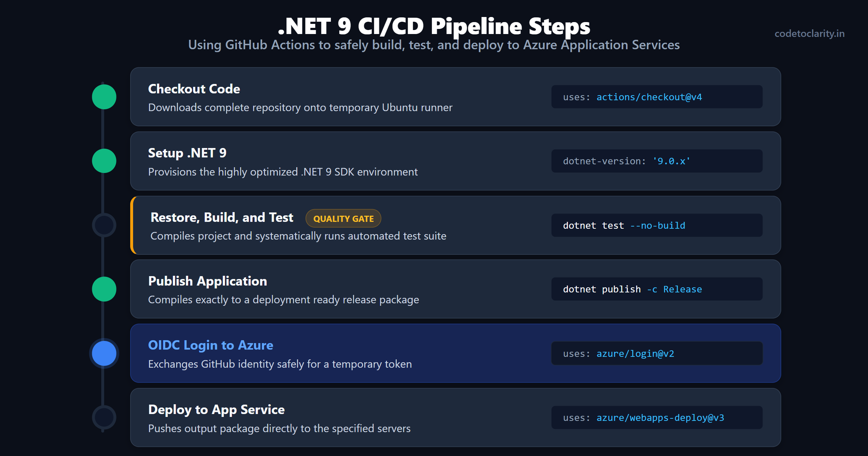868x456 pixels.
Task: Click the dotnet-version '9.0.x' code box
Action: click(x=657, y=161)
